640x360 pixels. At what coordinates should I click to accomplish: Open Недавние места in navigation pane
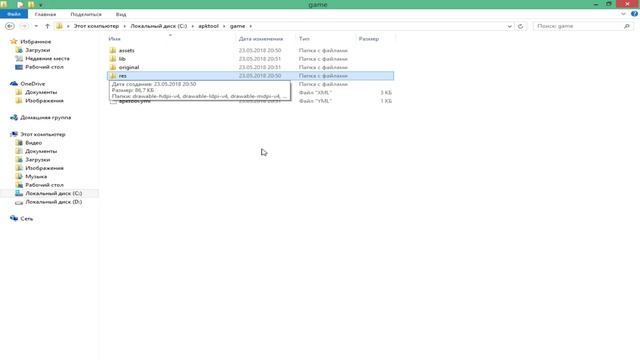click(47, 59)
